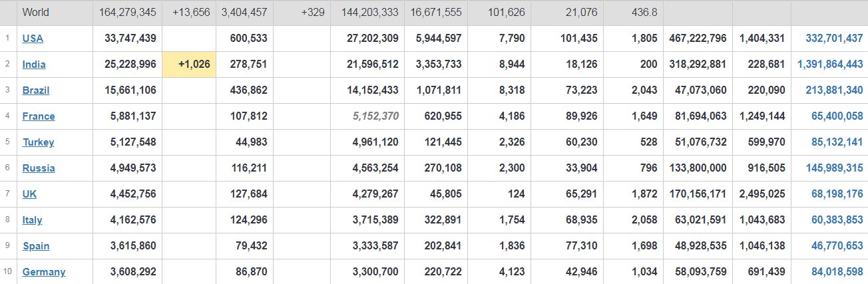The image size is (868, 284).
Task: Open the Germany country link
Action: (44, 272)
